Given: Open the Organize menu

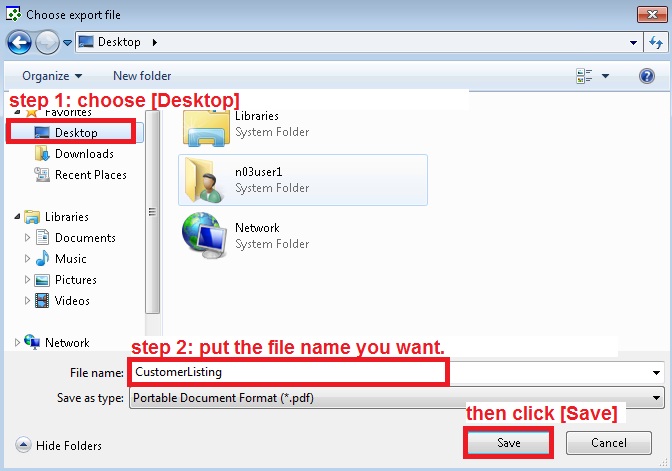Looking at the screenshot, I should click(x=52, y=76).
